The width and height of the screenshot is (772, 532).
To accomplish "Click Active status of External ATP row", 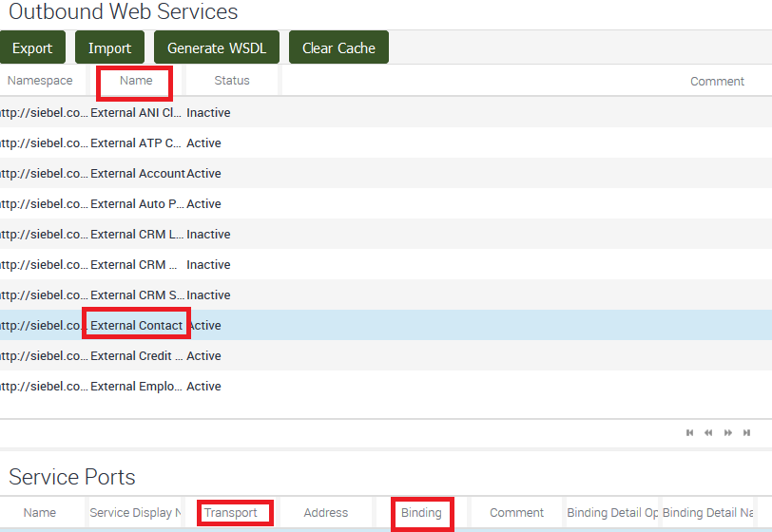I will click(x=203, y=143).
